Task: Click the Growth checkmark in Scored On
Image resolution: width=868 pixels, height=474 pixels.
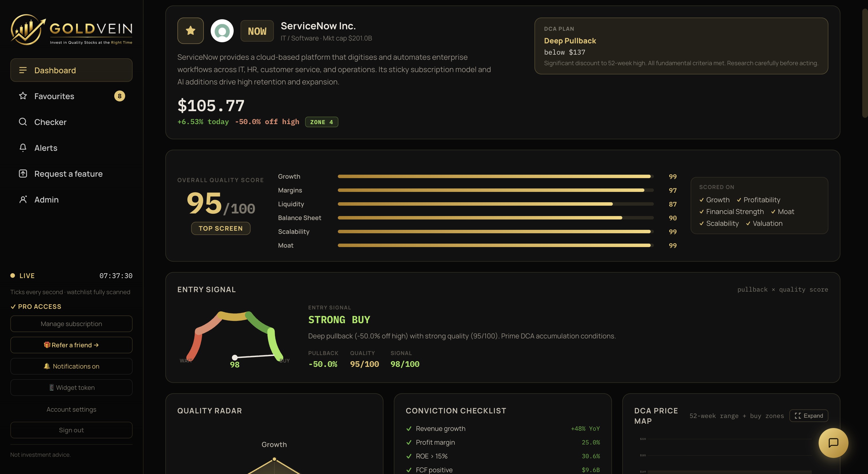Action: [702, 200]
